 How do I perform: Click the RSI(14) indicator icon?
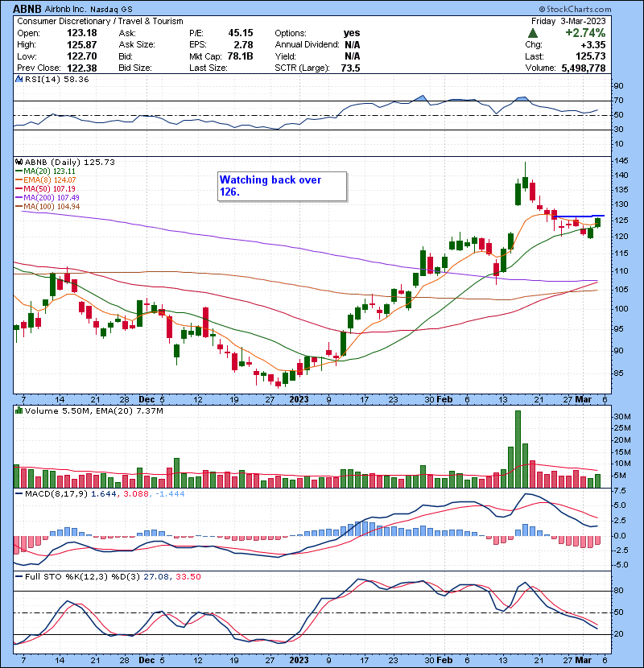click(19, 79)
